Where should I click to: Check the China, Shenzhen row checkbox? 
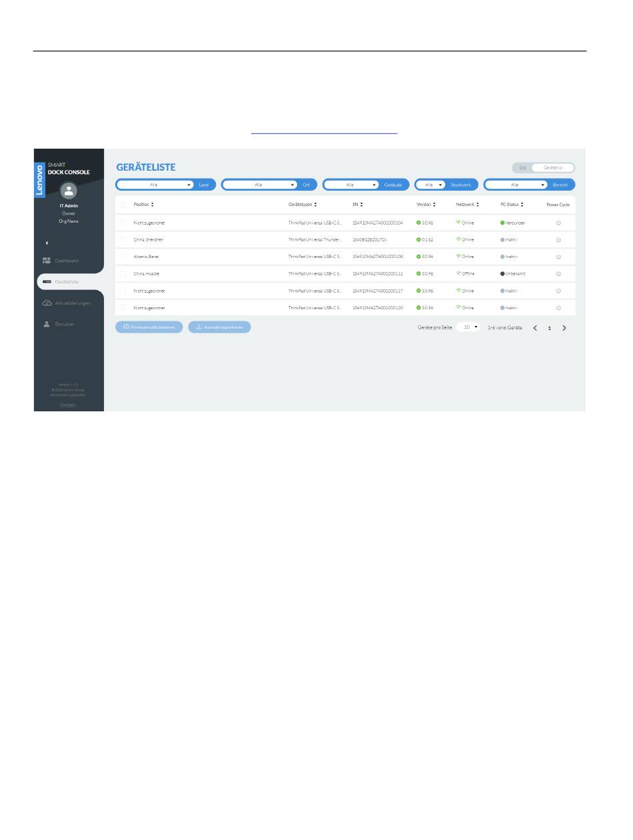tap(123, 239)
